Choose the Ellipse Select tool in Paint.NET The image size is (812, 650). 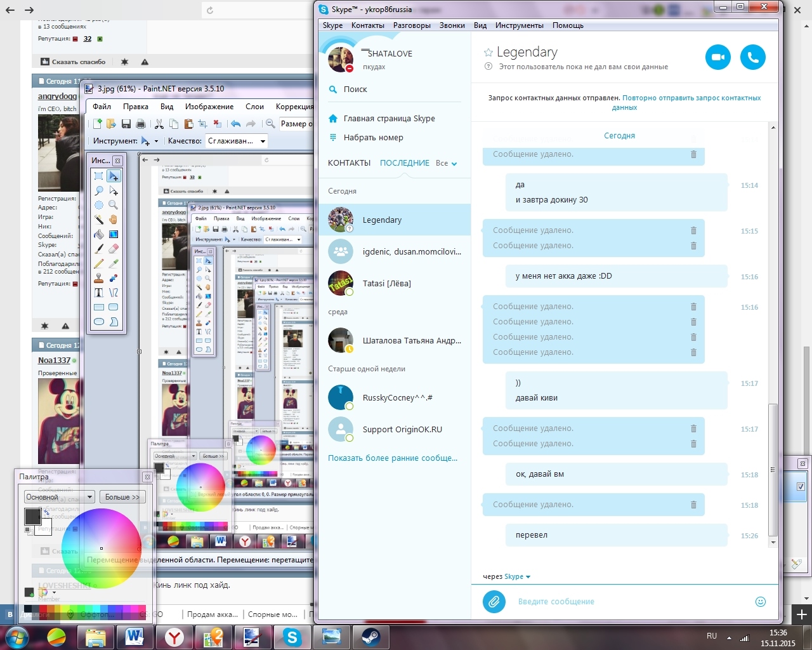[99, 205]
